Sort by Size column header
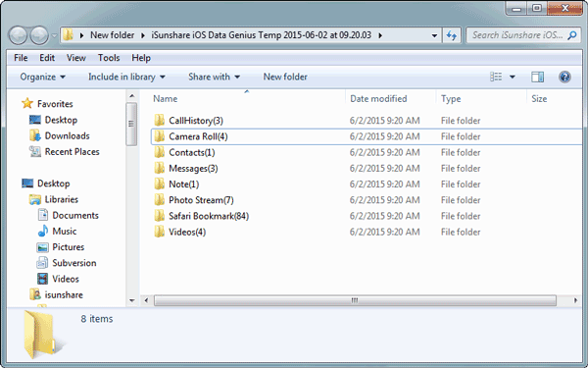The width and height of the screenshot is (588, 368). click(x=539, y=99)
